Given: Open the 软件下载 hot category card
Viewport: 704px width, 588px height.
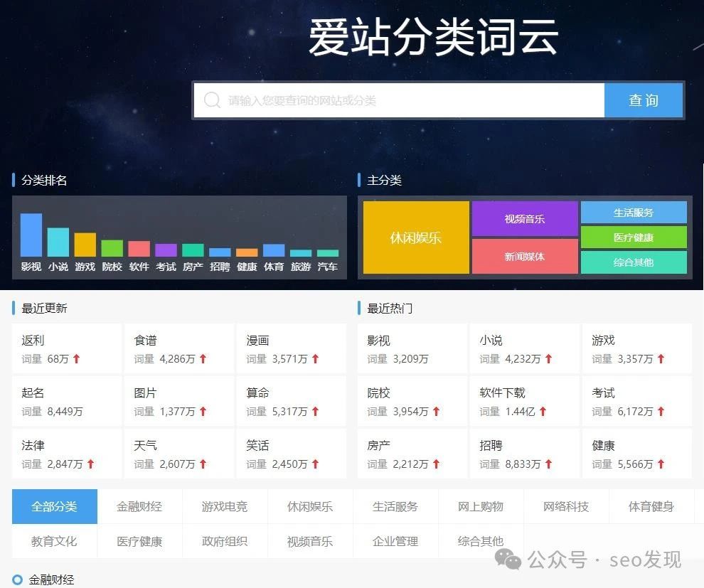Looking at the screenshot, I should (x=524, y=401).
